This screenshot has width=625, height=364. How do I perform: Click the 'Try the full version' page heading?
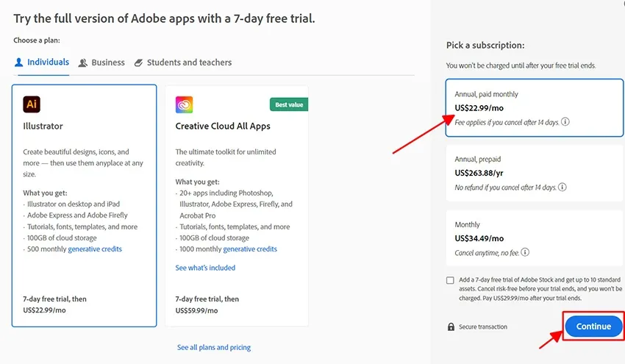tap(164, 18)
